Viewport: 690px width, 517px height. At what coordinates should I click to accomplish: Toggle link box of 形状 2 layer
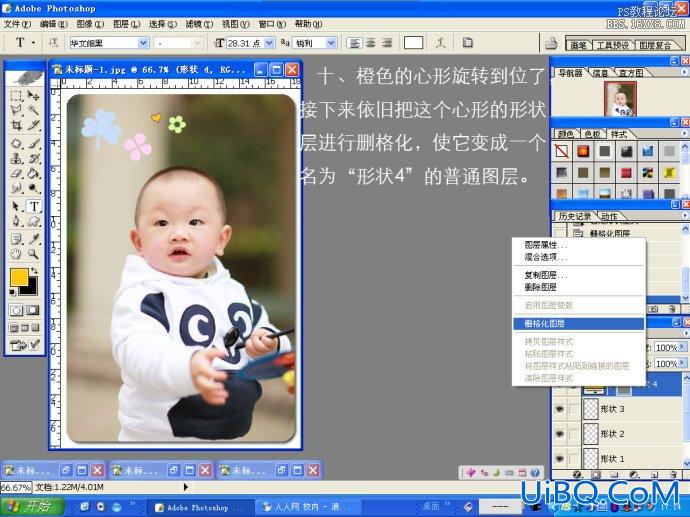point(574,434)
